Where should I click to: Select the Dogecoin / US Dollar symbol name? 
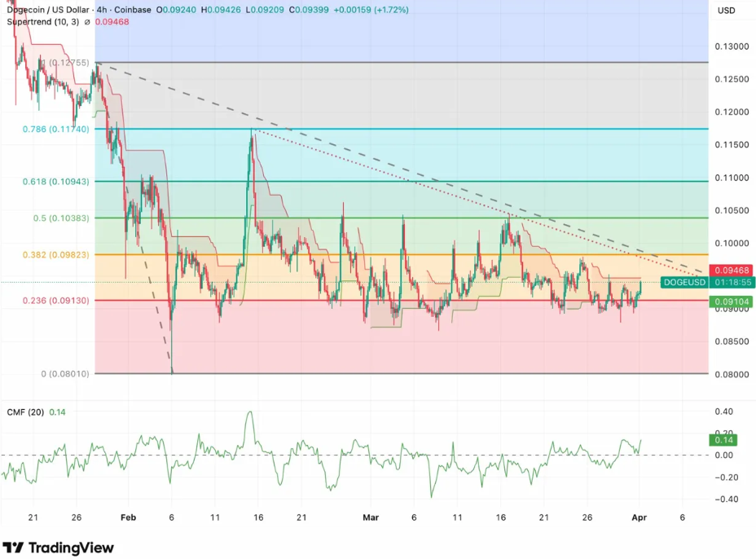tap(49, 9)
